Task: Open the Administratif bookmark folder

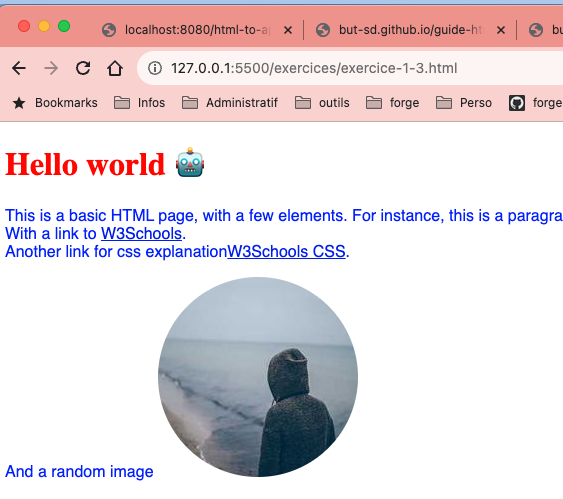Action: point(230,103)
